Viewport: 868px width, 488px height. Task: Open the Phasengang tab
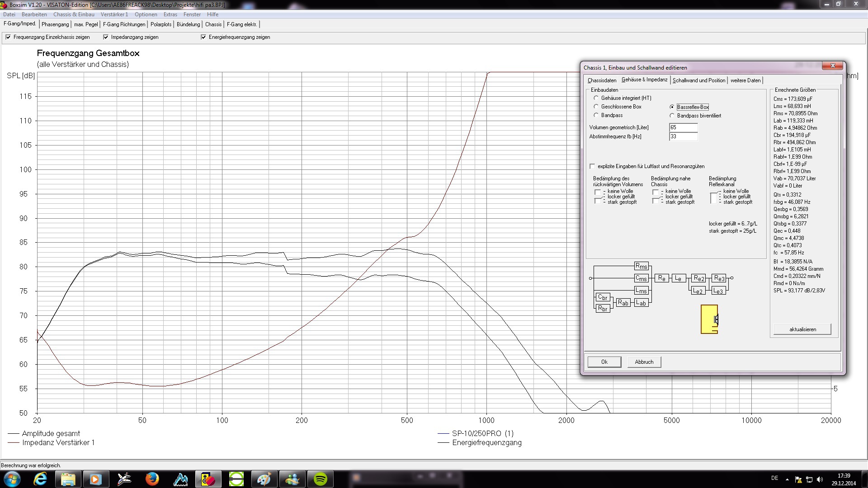point(55,24)
